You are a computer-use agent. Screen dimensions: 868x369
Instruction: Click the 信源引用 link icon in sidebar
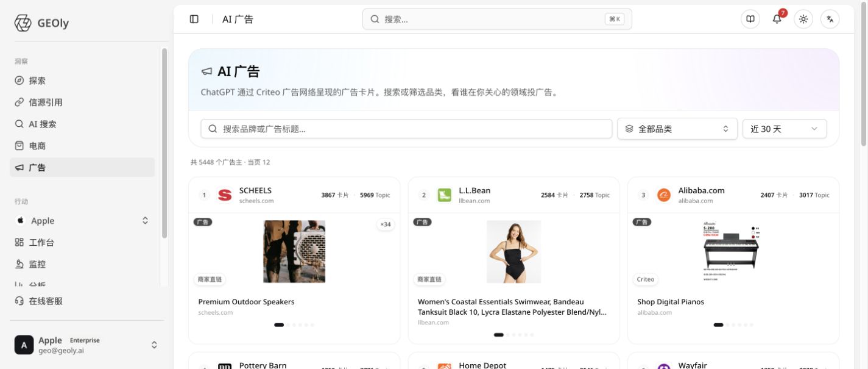click(19, 102)
